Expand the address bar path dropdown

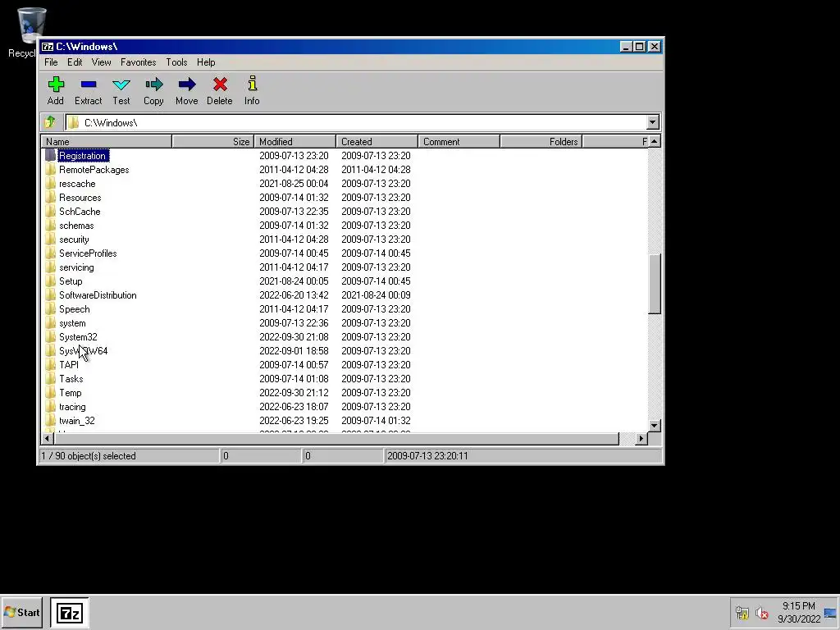pos(652,123)
